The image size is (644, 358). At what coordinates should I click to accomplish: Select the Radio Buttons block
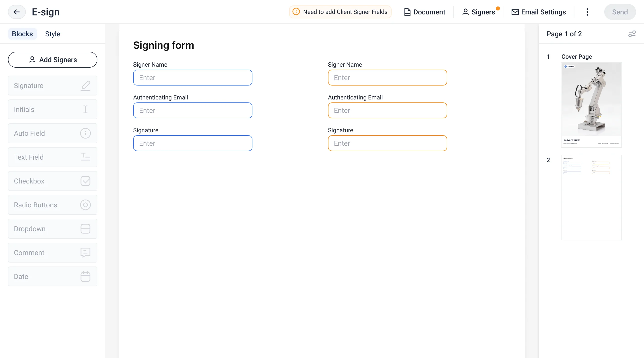(52, 205)
